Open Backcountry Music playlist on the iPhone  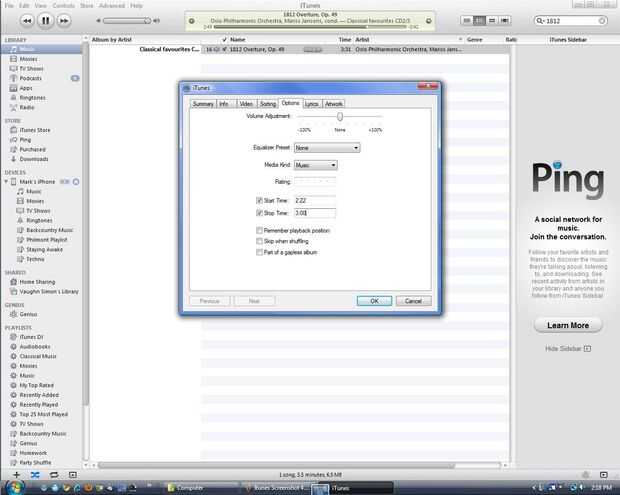(x=49, y=230)
